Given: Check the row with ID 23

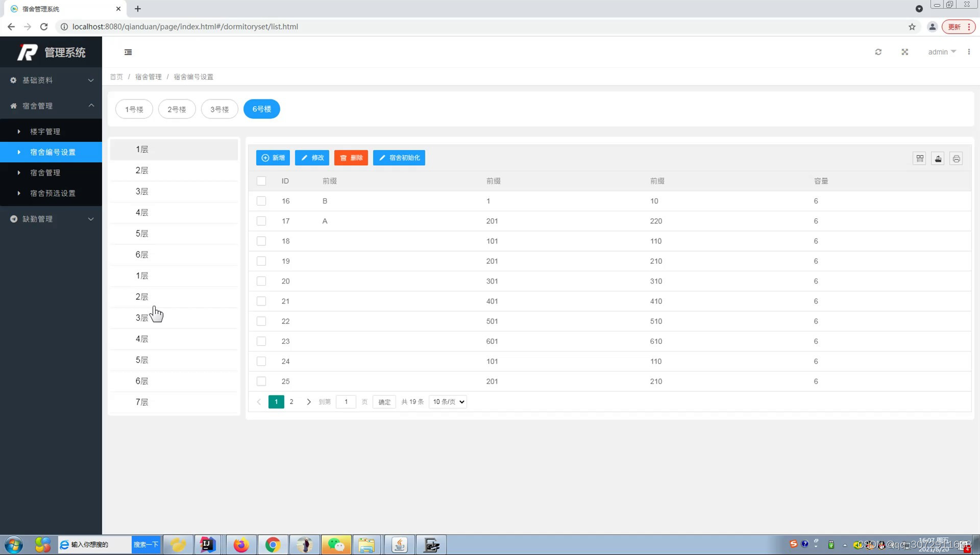Looking at the screenshot, I should coord(261,341).
